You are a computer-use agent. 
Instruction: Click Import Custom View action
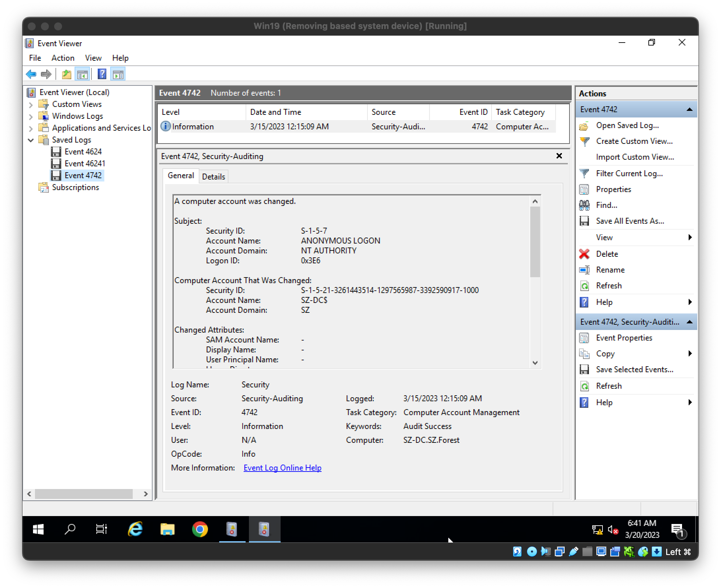pyautogui.click(x=635, y=157)
